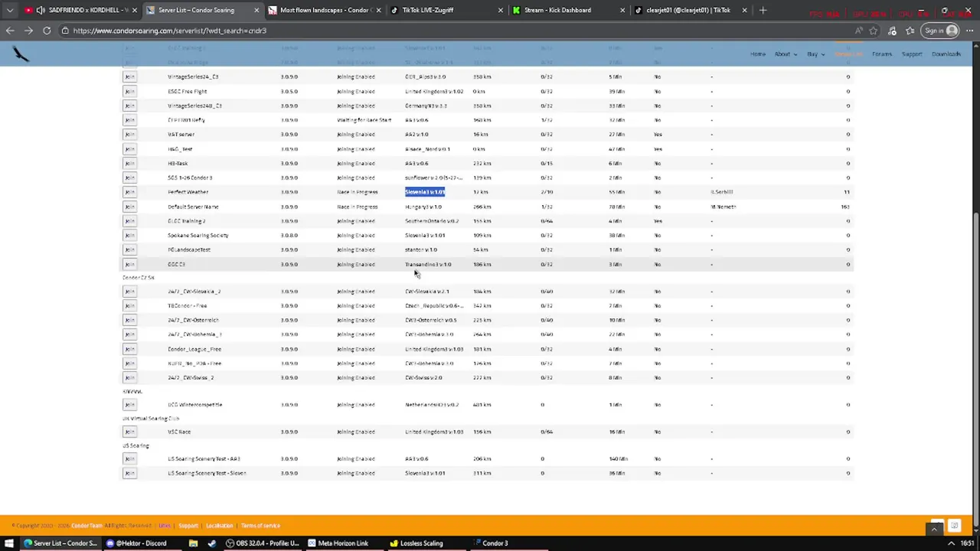
Task: Join the Spokane Soaring Society server
Action: click(x=129, y=235)
